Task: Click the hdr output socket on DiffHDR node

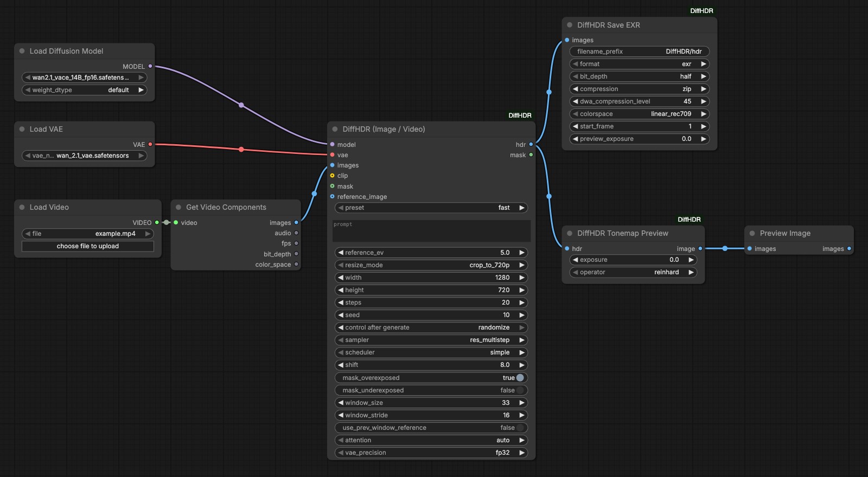Action: (x=531, y=144)
